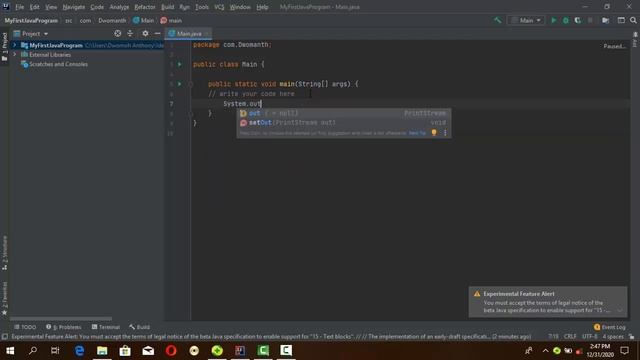Open Favorites side tool window
The width and height of the screenshot is (640, 360).
[x=4, y=299]
